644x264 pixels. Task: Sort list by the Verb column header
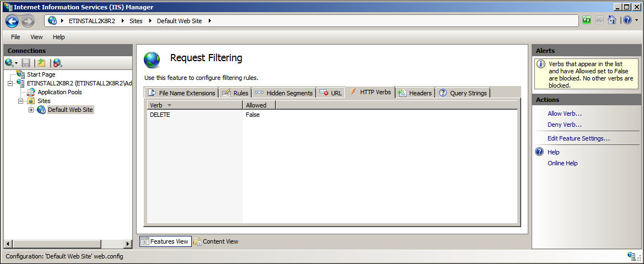pos(156,105)
